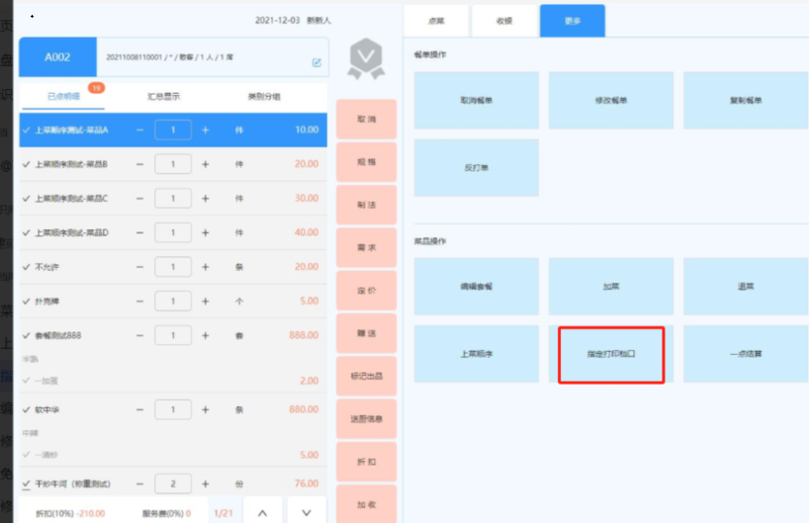Screen dimensions: 812x524
Task: Go to next page with down chevron
Action: [x=307, y=512]
